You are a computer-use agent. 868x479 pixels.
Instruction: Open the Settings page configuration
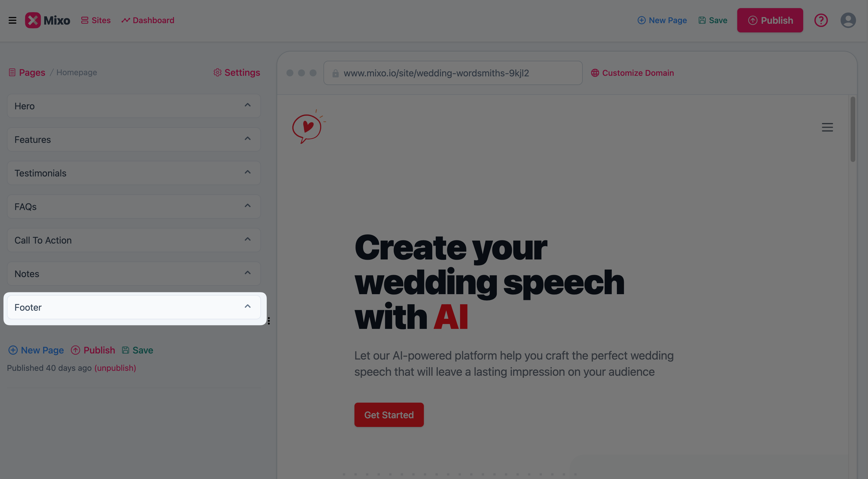point(237,73)
